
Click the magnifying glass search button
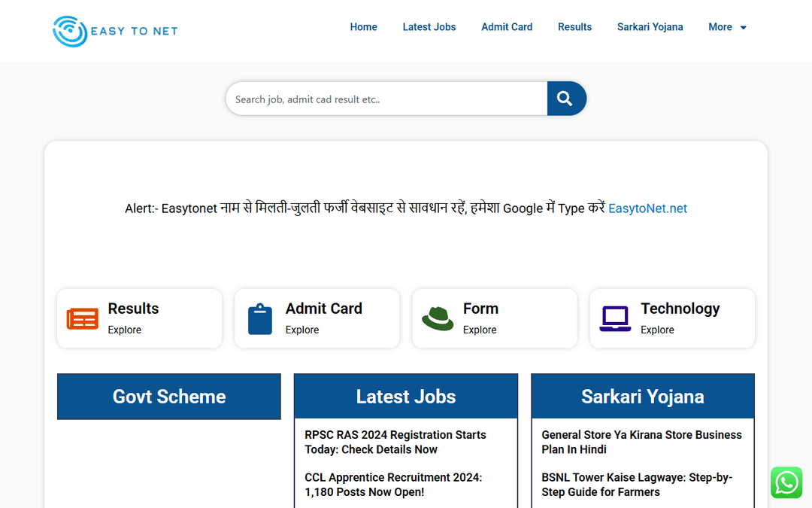point(566,99)
